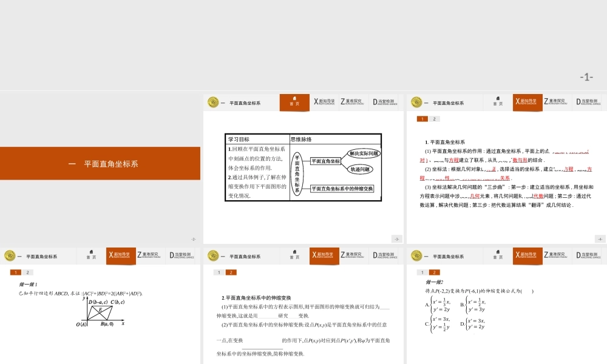Click the red underlined 数与形 text
Image resolution: width=607 pixels, height=364 pixels.
click(x=519, y=160)
